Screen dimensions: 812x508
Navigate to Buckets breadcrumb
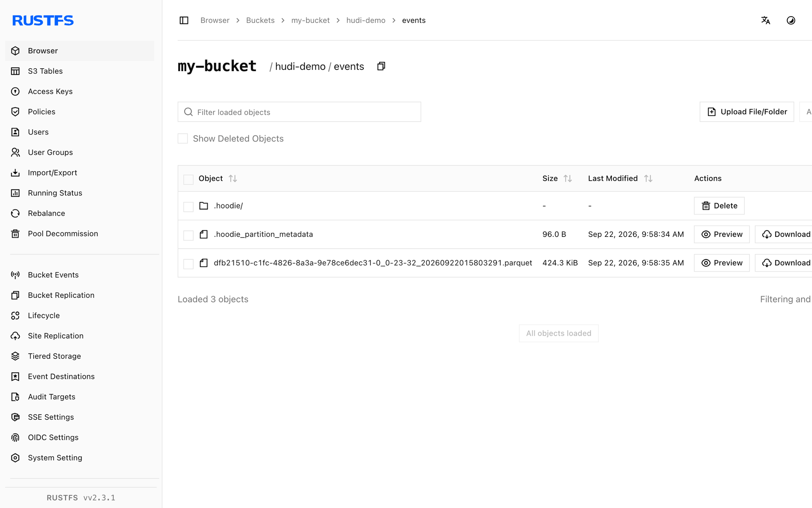coord(260,20)
